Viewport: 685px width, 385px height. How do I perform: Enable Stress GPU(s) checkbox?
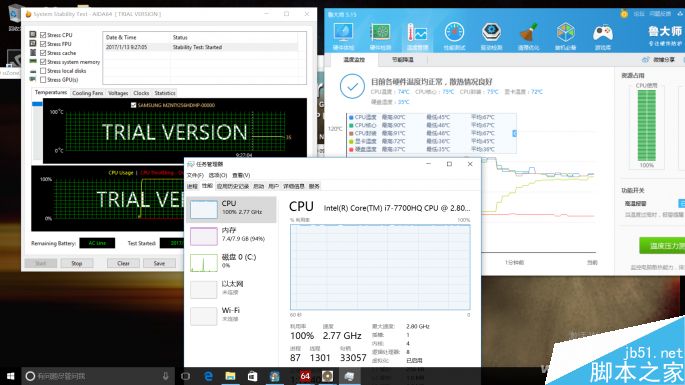coord(43,80)
